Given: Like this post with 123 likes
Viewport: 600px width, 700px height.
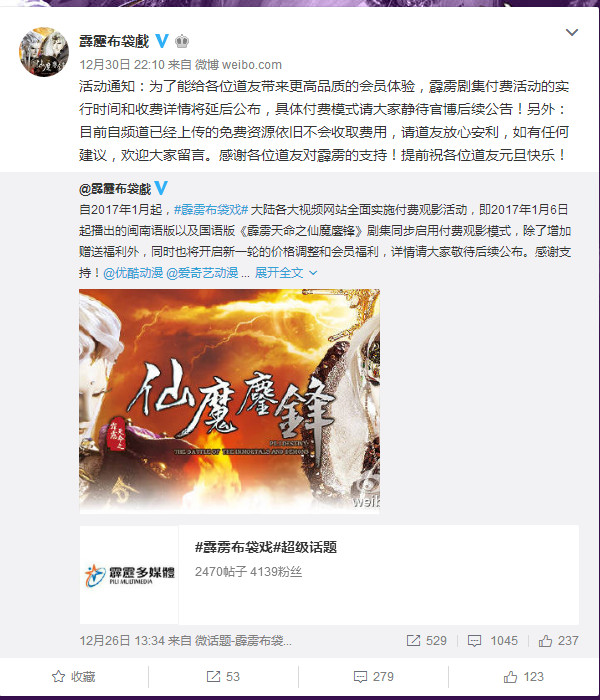Looking at the screenshot, I should [524, 676].
